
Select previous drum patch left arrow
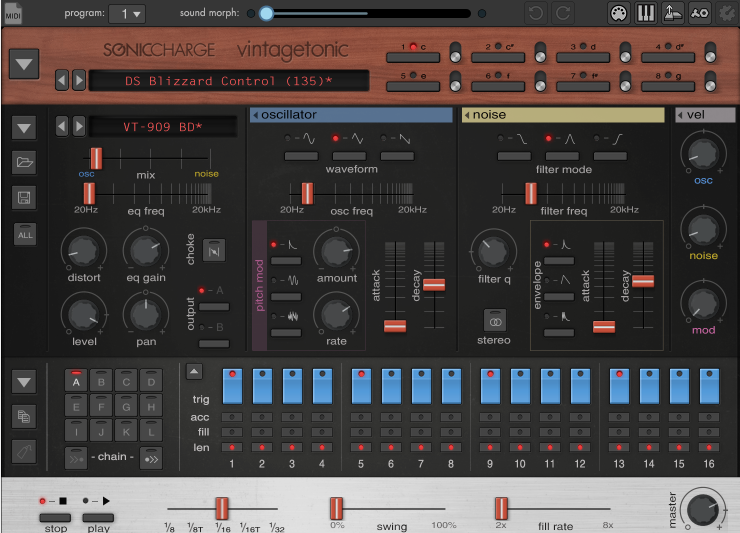click(62, 126)
